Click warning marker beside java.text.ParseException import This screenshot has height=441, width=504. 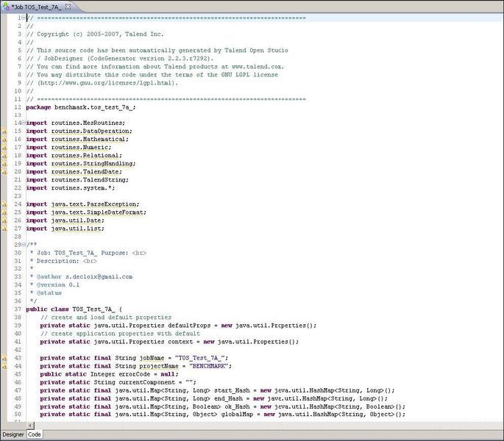[3, 204]
